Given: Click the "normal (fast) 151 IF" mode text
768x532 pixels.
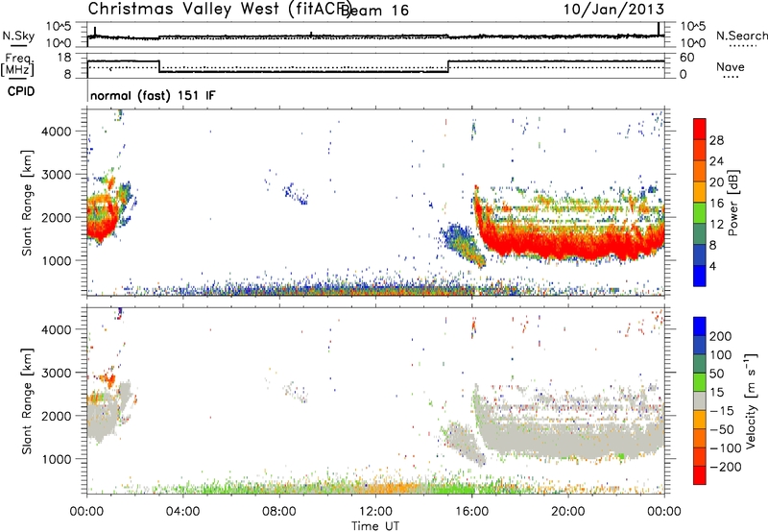Looking at the screenshot, I should click(x=153, y=95).
